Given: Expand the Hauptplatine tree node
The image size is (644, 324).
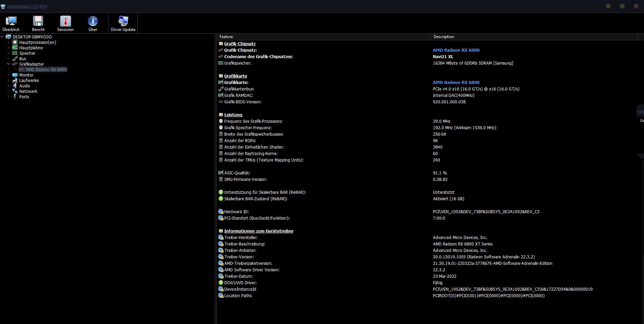Looking at the screenshot, I should [x=9, y=48].
